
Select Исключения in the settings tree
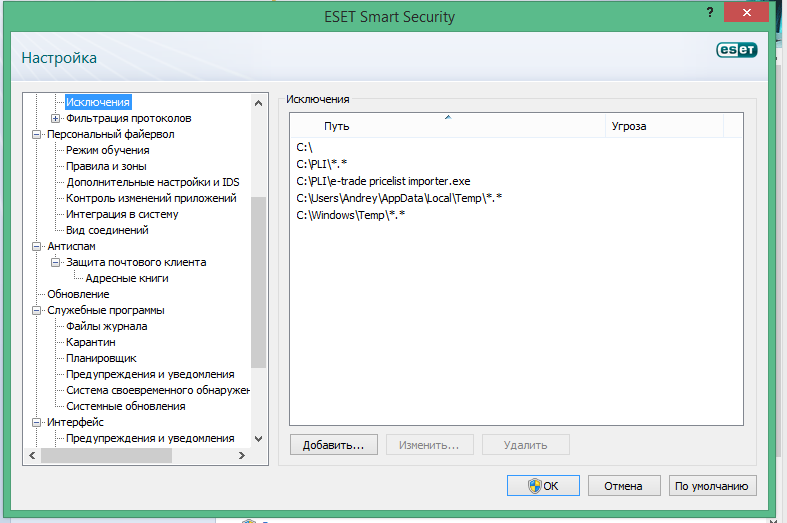tap(98, 102)
